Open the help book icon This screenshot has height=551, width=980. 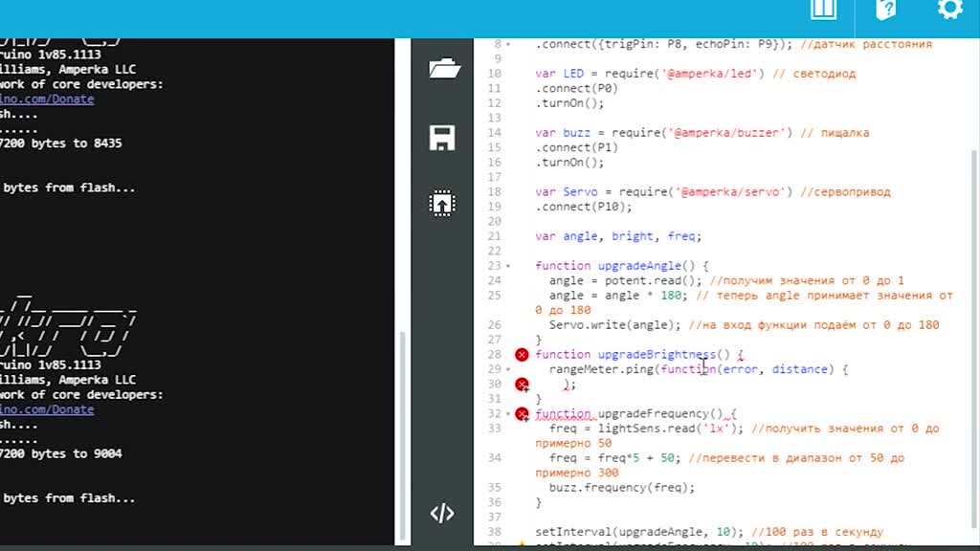pos(885,10)
